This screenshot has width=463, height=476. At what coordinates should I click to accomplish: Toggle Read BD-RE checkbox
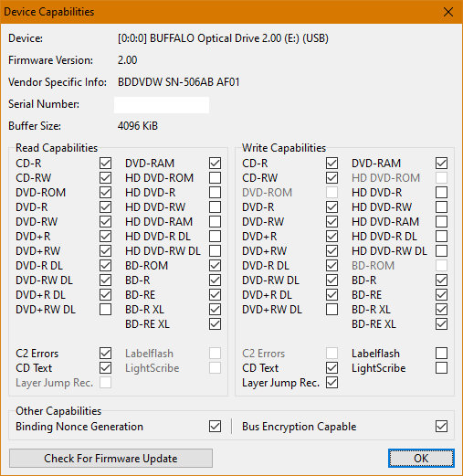coord(215,295)
